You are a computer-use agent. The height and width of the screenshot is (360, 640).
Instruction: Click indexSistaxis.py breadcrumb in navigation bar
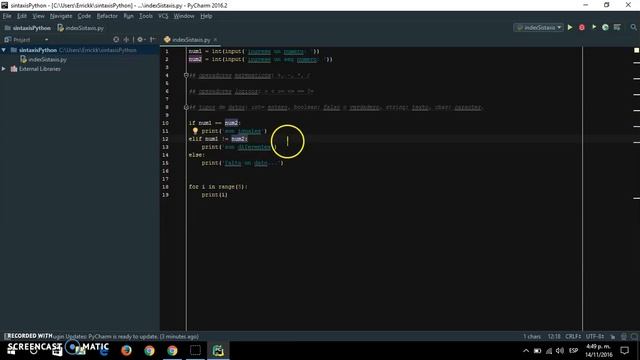(x=81, y=28)
